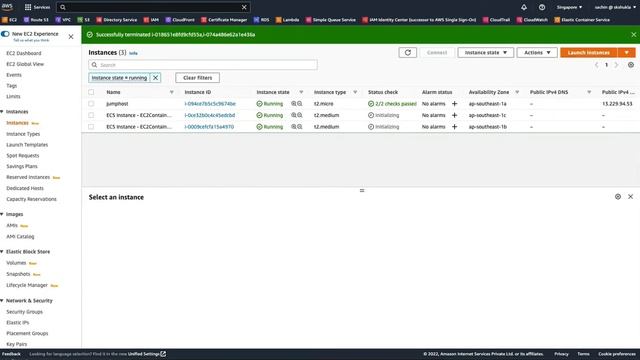The width and height of the screenshot is (640, 360).
Task: Open the AWS home logo
Action: 7,7
